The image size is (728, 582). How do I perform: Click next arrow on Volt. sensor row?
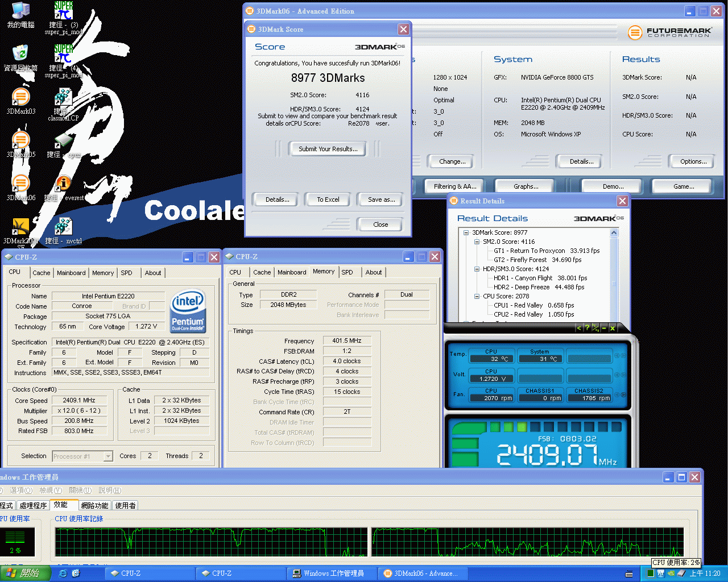click(623, 375)
